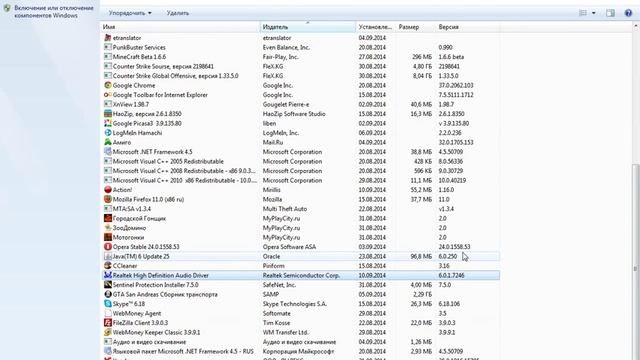
Task: Sort by the Установлено column header
Action: (x=376, y=27)
